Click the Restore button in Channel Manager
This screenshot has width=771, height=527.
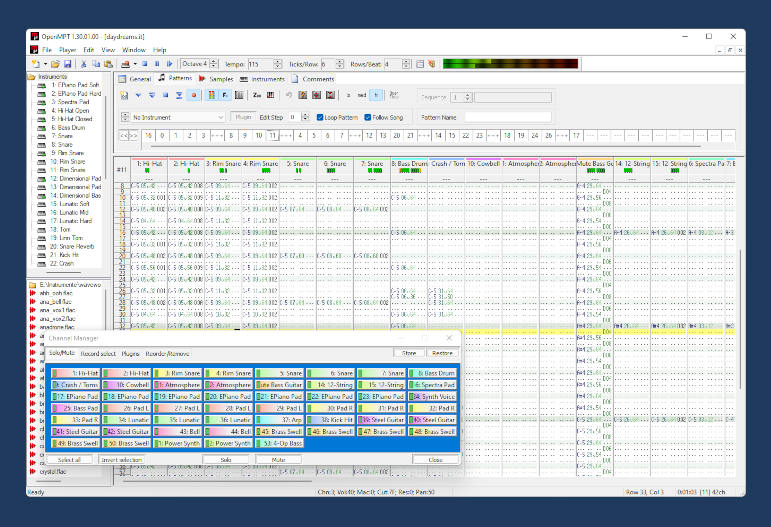pyautogui.click(x=442, y=353)
